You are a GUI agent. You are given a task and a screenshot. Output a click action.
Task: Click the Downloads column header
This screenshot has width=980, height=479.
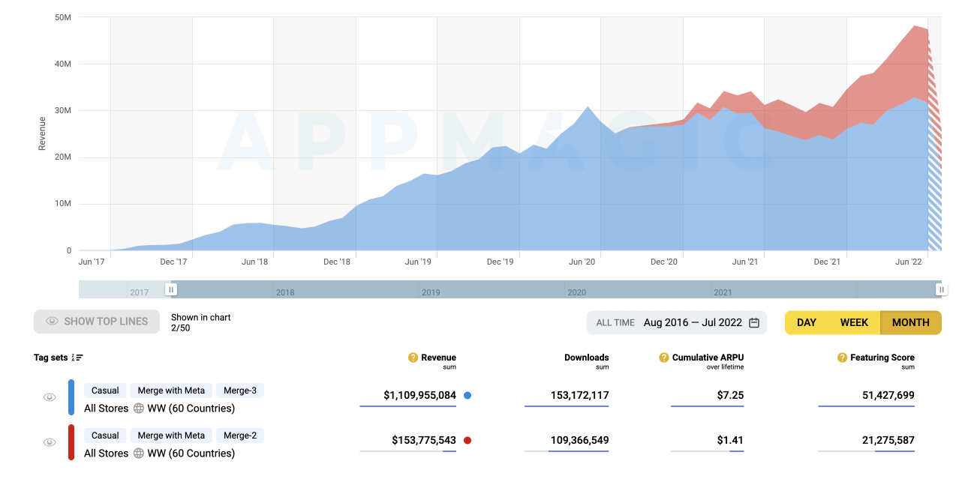[586, 358]
